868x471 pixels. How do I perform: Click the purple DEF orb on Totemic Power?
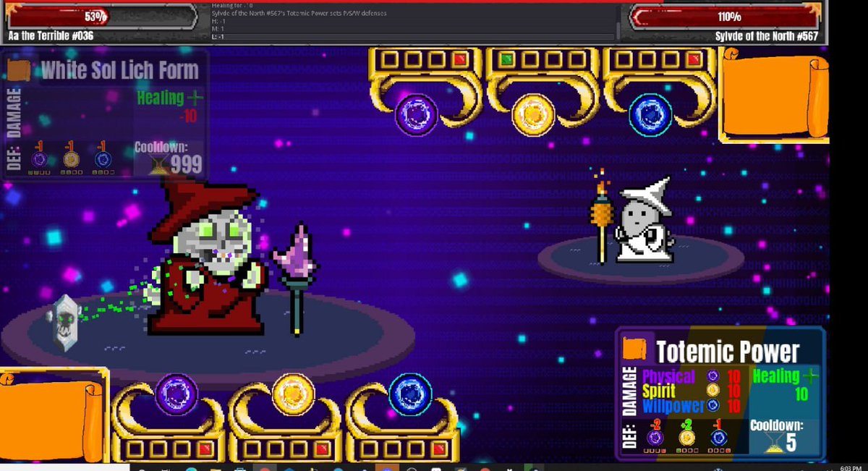tap(655, 437)
